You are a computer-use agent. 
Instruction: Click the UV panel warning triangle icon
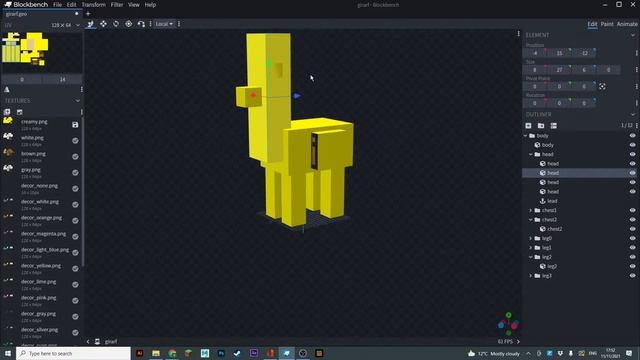tap(7, 89)
